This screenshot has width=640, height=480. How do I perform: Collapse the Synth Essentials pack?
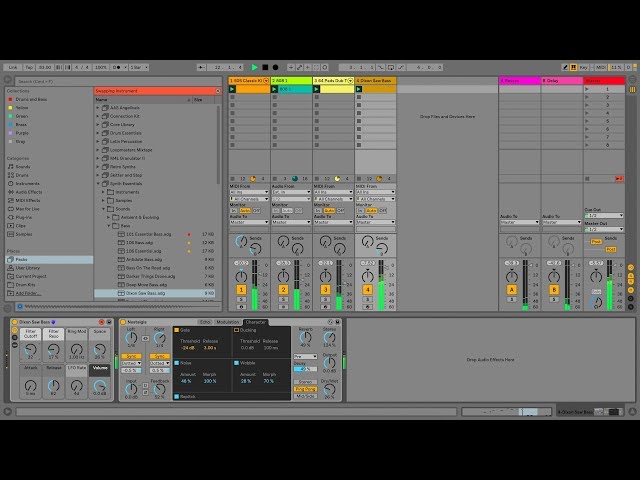coord(98,184)
